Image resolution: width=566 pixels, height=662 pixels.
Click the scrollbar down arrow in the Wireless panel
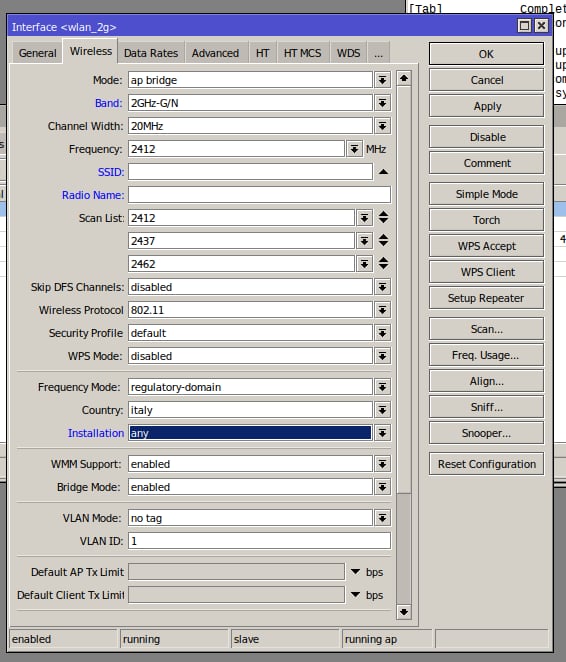coord(404,612)
